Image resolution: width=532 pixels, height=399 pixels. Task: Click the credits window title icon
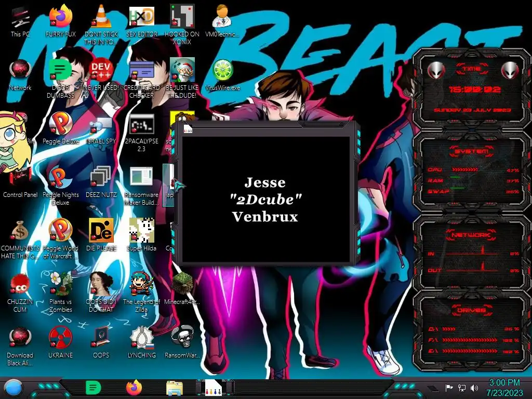tap(188, 129)
